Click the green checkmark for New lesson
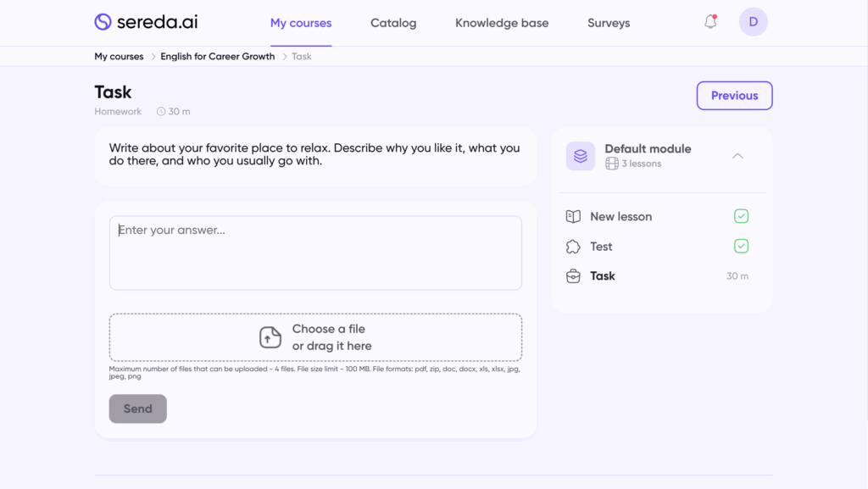The image size is (868, 489). 741,217
